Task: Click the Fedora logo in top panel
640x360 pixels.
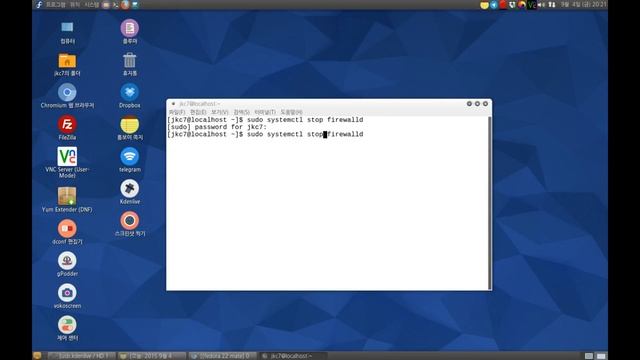Action: pos(39,4)
